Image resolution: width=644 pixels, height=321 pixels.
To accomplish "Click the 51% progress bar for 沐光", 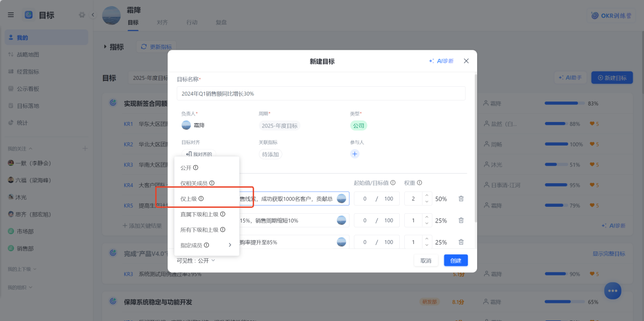I will [555, 164].
